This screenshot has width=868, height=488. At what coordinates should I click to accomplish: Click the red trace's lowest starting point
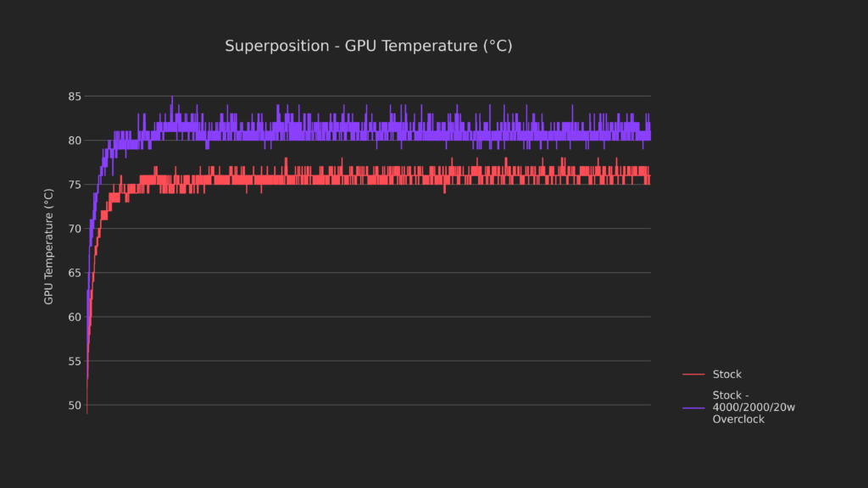(x=86, y=412)
